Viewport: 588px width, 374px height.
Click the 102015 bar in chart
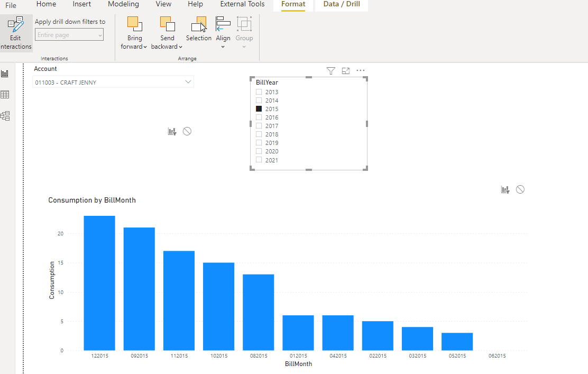pos(218,306)
